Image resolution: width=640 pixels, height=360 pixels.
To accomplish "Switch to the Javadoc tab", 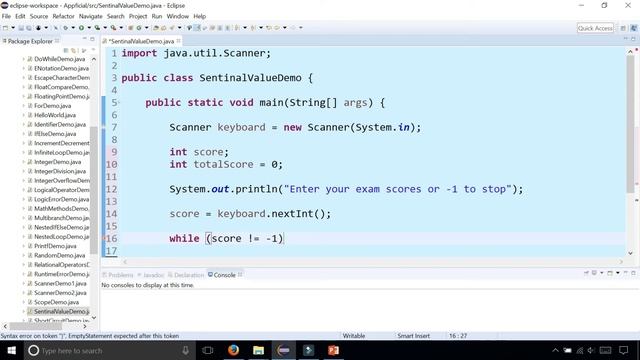I will pyautogui.click(x=151, y=275).
